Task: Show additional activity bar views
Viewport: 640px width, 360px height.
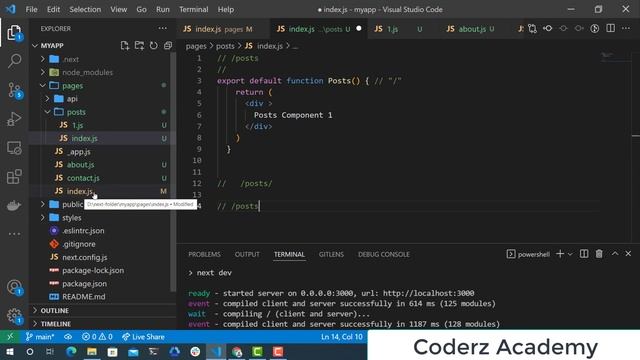Action: (x=14, y=234)
